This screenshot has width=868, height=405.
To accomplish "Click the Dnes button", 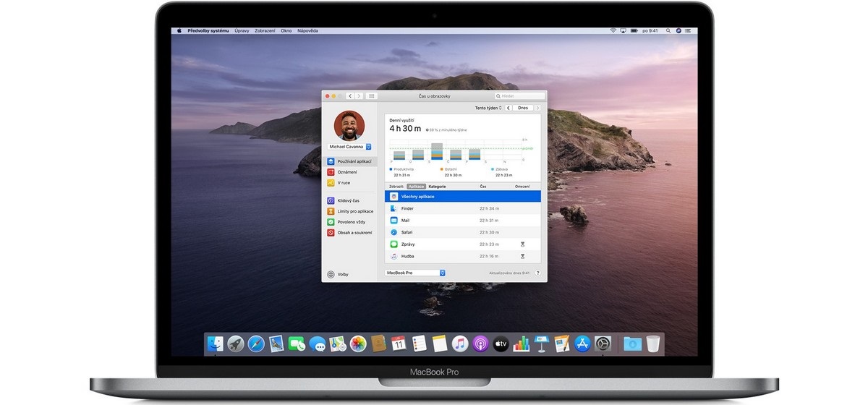I will 523,108.
